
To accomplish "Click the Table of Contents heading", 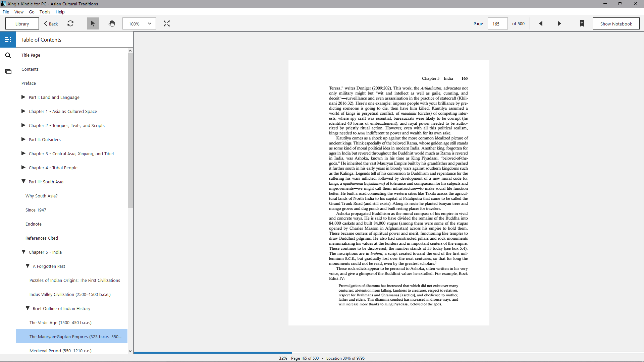I will pyautogui.click(x=41, y=40).
